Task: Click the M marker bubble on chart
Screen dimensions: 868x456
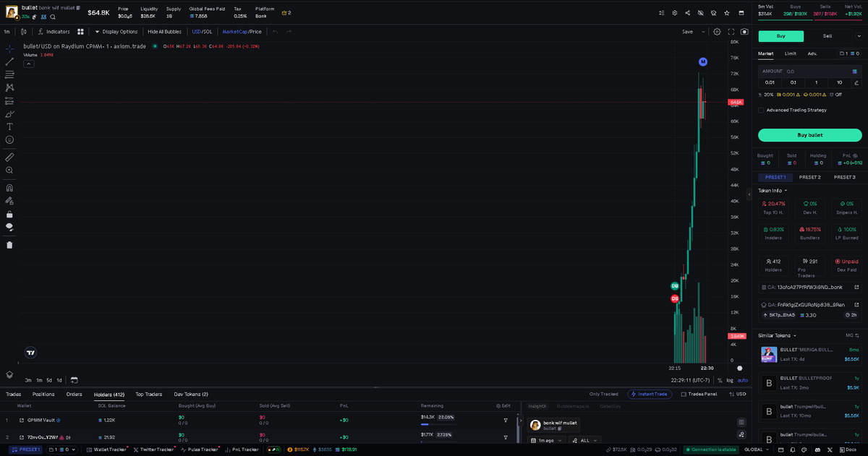Action: [x=702, y=61]
